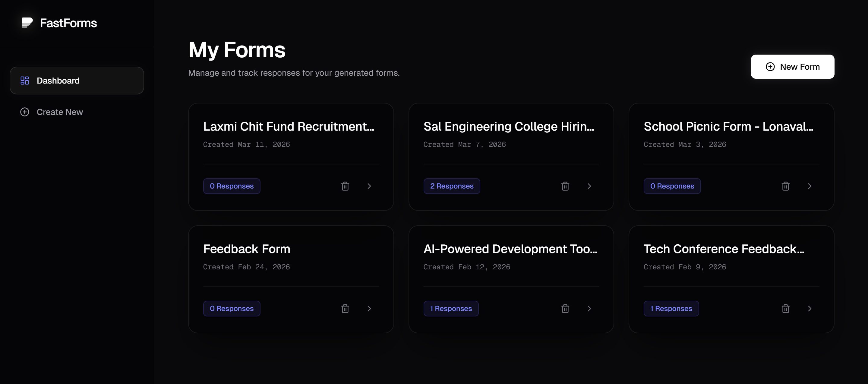The width and height of the screenshot is (868, 384).
Task: Delete the School Picnic Form
Action: point(785,186)
